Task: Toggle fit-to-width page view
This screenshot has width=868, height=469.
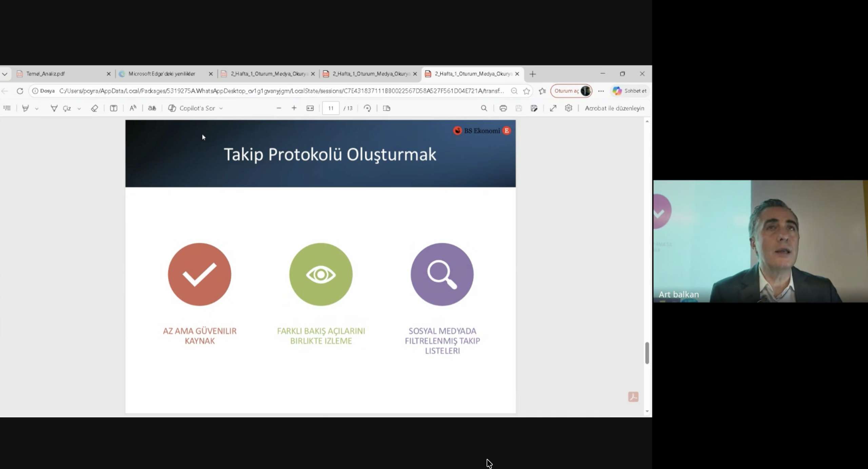Action: point(310,108)
